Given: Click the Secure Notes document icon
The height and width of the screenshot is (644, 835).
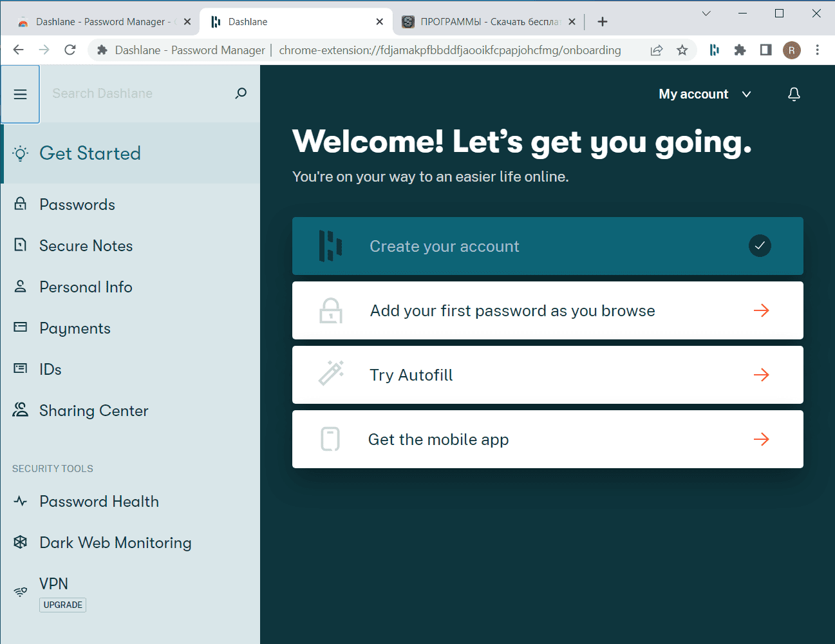Looking at the screenshot, I should point(21,245).
